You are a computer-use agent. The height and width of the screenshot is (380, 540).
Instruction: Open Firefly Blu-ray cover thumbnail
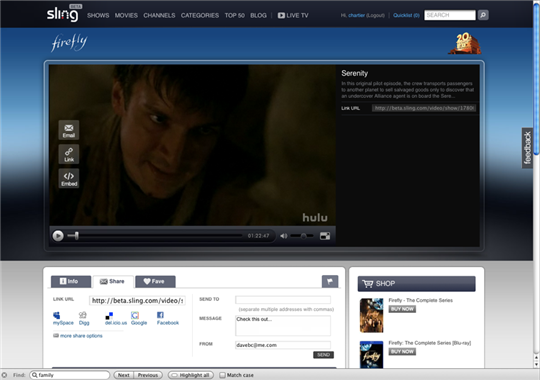(x=372, y=355)
